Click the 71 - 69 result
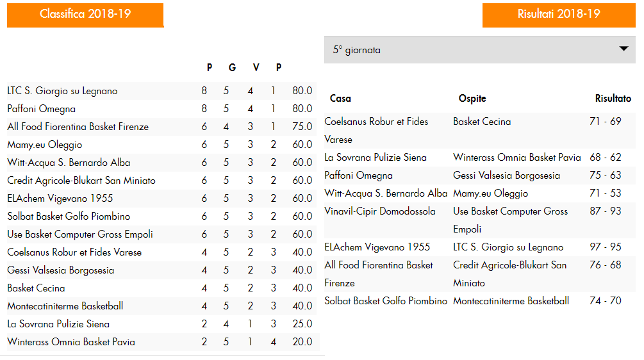The width and height of the screenshot is (644, 360). coord(606,122)
